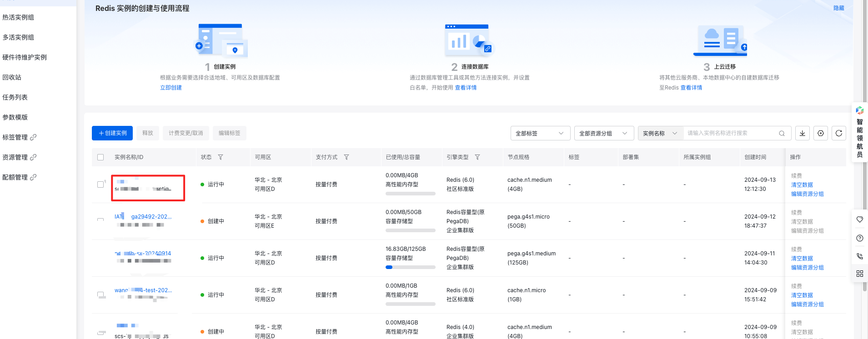Image resolution: width=868 pixels, height=339 pixels.
Task: Open 标签管理 external link icon
Action: tap(33, 137)
